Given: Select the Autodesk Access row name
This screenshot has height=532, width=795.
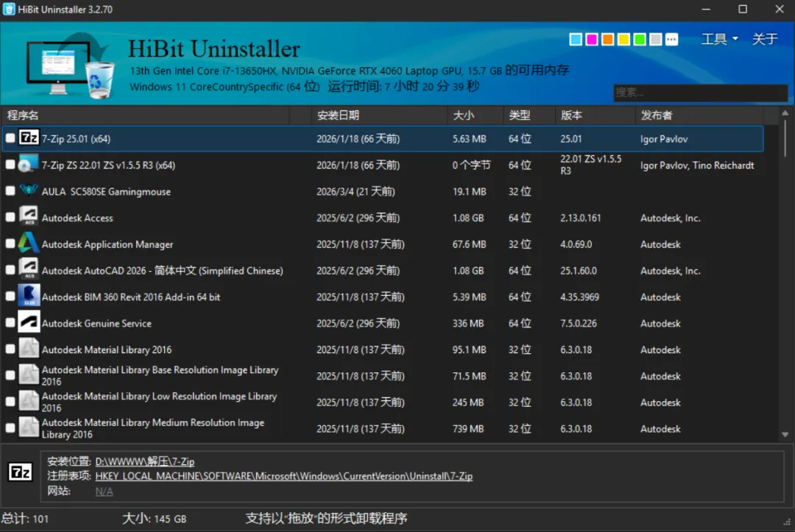Looking at the screenshot, I should [x=77, y=218].
